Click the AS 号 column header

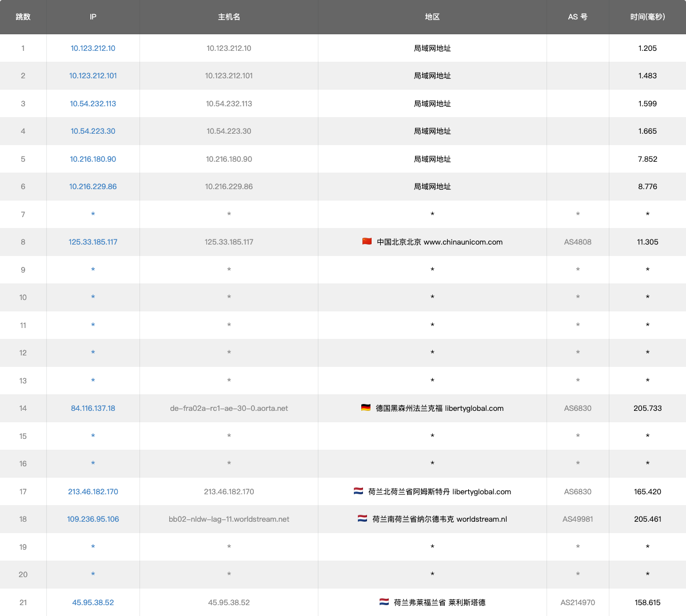pyautogui.click(x=577, y=17)
